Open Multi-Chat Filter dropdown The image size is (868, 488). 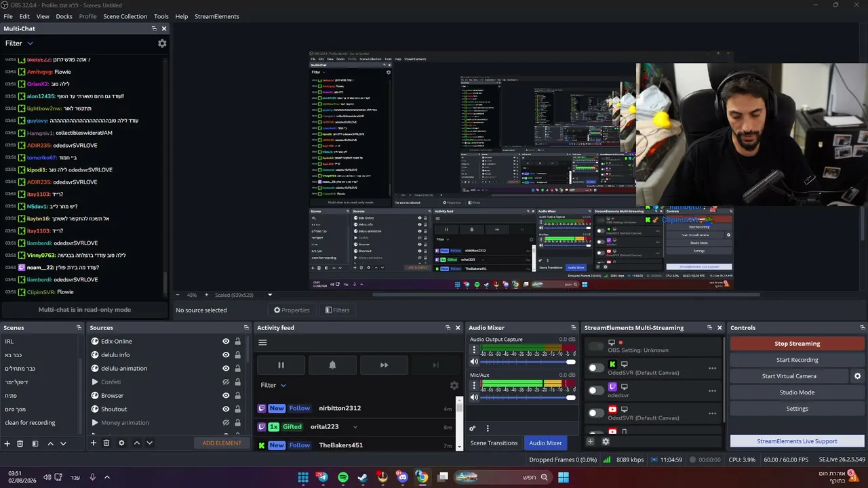[x=19, y=43]
